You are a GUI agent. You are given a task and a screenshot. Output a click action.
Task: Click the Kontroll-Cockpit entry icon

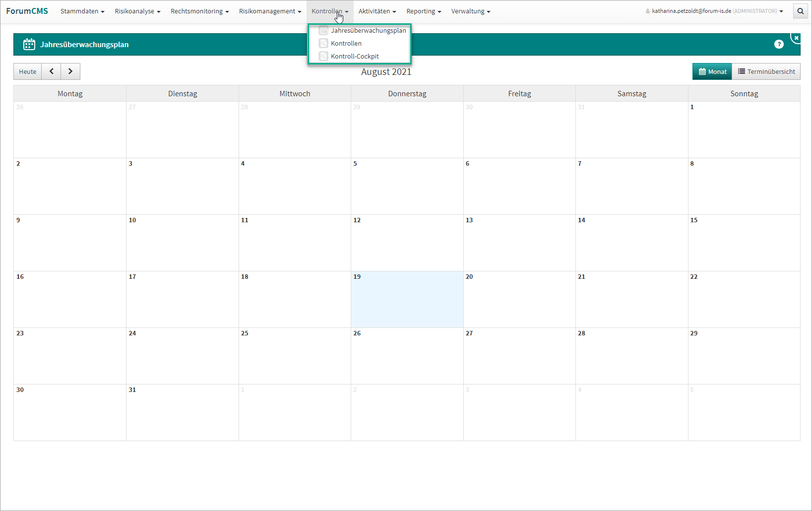tap(323, 56)
